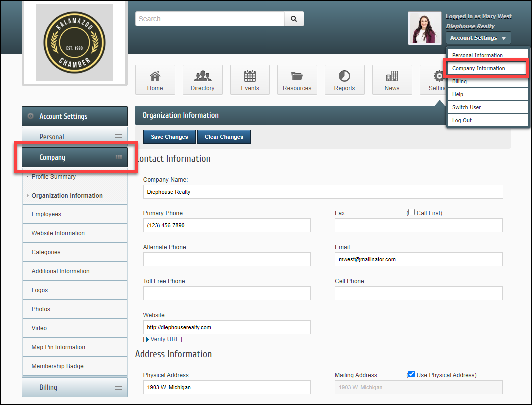Screen dimensions: 532x405
Task: Expand the Personal sidebar section
Action: pyautogui.click(x=75, y=137)
